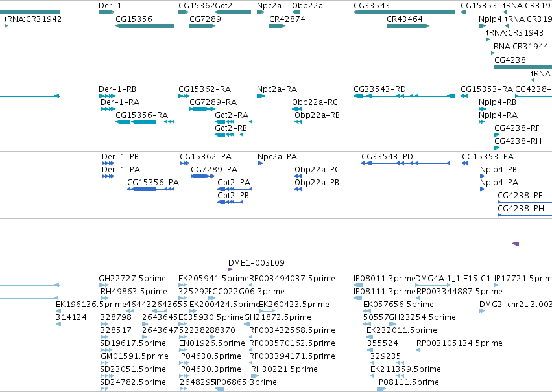Viewport: 552px width, 392px height.
Task: Click the CG7289-PA protein glyph
Action: point(203,176)
